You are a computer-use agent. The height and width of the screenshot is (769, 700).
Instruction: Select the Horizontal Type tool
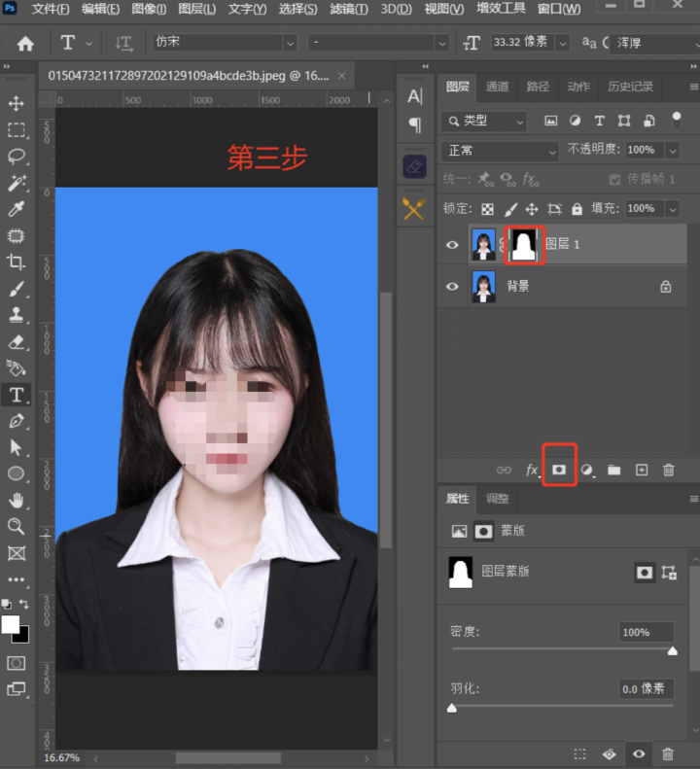[17, 395]
